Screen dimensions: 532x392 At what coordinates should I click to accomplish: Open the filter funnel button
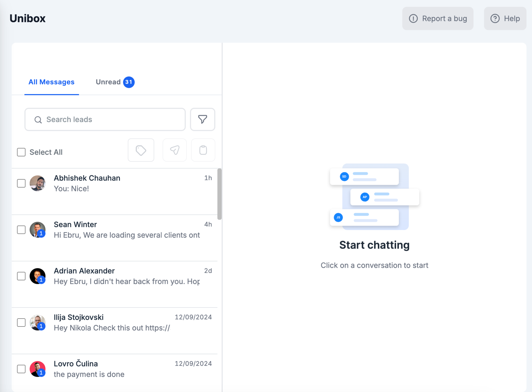(x=203, y=119)
